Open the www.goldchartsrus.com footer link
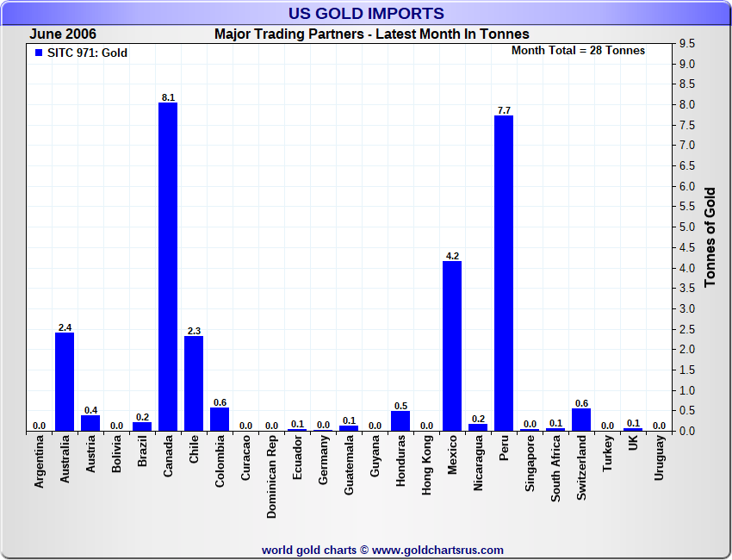This screenshot has width=732, height=560. 437,551
